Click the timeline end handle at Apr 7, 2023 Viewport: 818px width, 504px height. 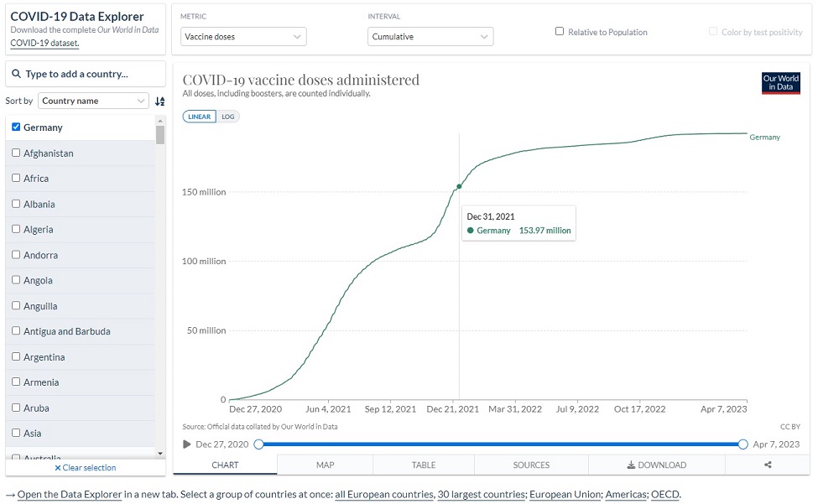click(742, 444)
